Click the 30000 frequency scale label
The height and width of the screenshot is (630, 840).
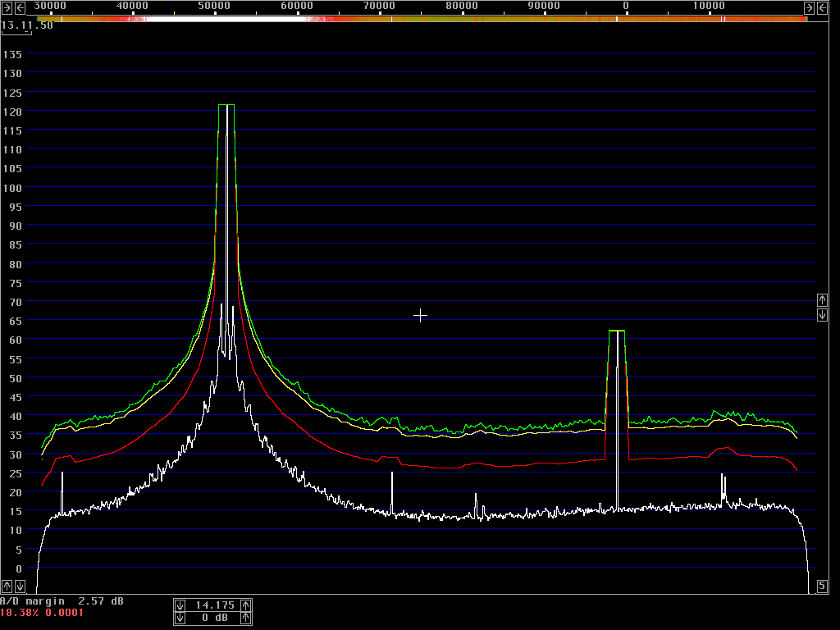coord(50,6)
